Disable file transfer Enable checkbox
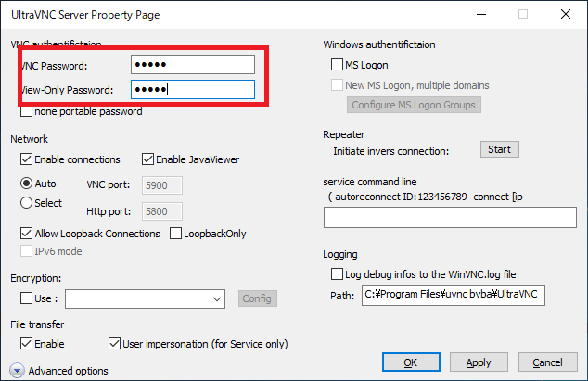This screenshot has height=381, width=588. 26,344
